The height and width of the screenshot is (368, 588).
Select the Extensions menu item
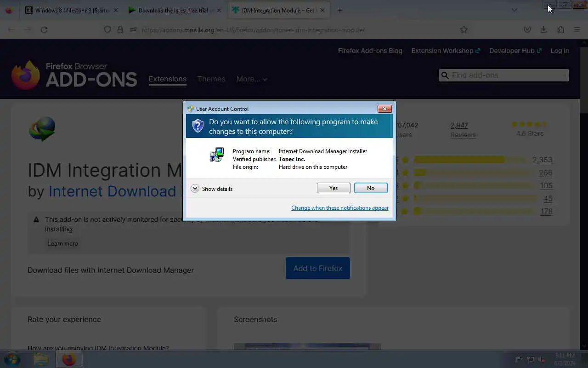point(168,79)
